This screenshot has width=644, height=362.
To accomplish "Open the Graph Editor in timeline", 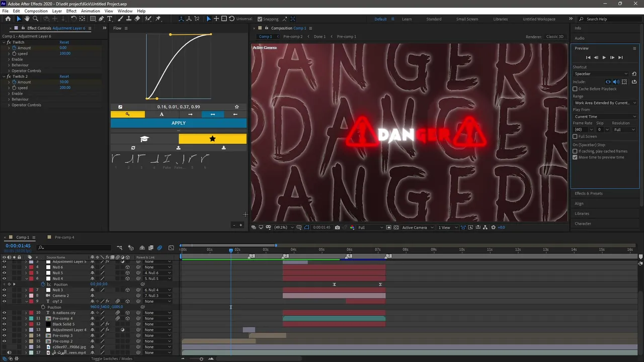I will [x=171, y=247].
